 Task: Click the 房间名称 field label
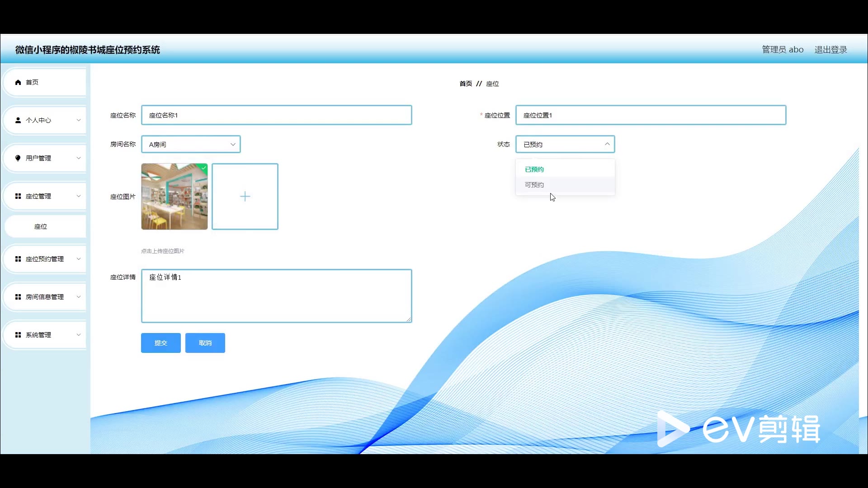pyautogui.click(x=123, y=145)
